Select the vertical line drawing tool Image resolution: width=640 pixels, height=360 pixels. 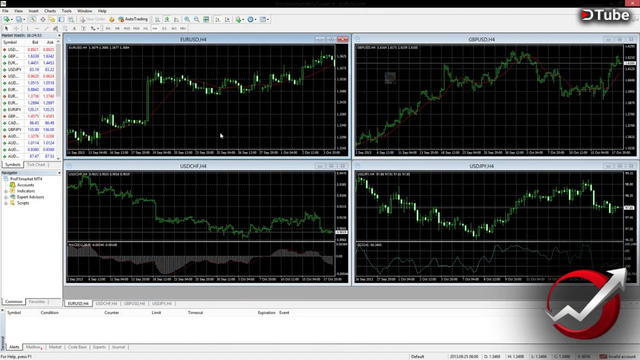coord(27,29)
